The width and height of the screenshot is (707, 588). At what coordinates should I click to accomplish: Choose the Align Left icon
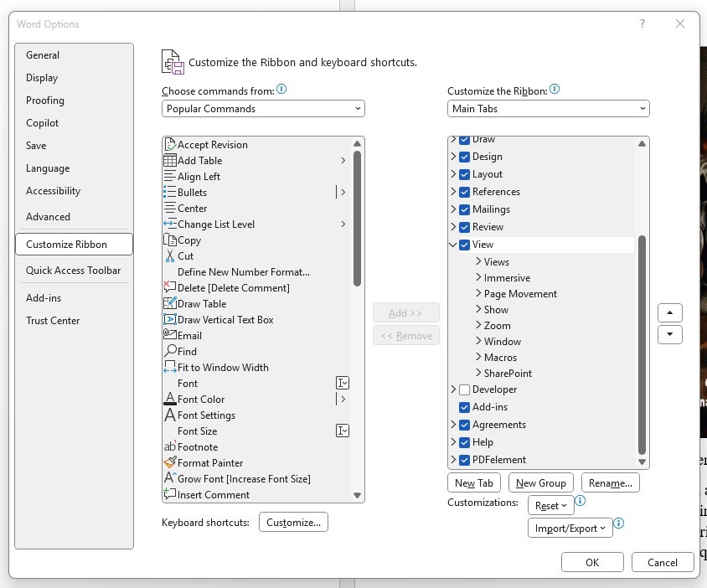170,176
